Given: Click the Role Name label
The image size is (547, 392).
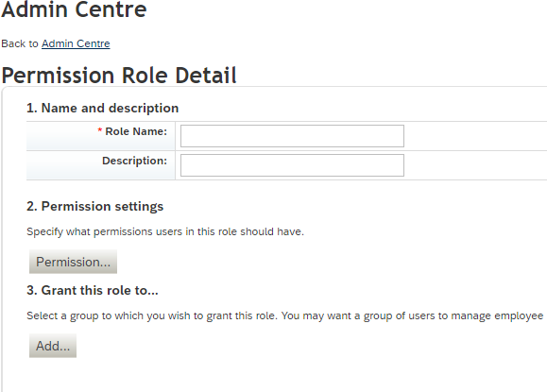Looking at the screenshot, I should [x=136, y=131].
